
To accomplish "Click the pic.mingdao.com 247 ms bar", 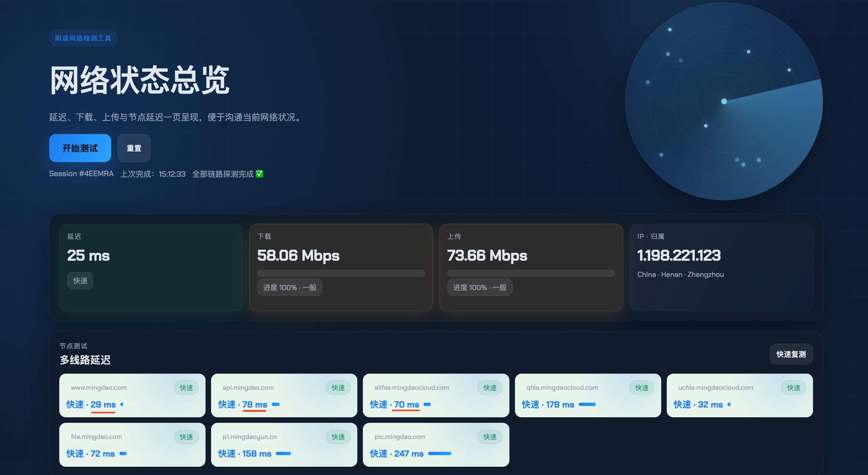I will tap(439, 453).
